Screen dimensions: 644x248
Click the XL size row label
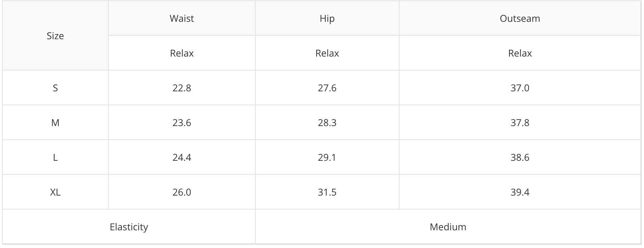click(55, 192)
